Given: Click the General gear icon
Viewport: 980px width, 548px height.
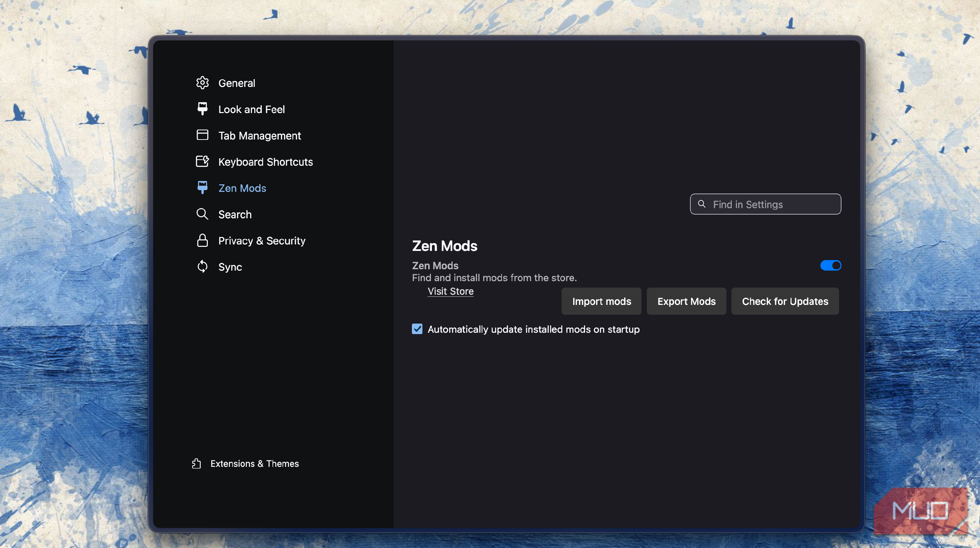Looking at the screenshot, I should pyautogui.click(x=202, y=83).
